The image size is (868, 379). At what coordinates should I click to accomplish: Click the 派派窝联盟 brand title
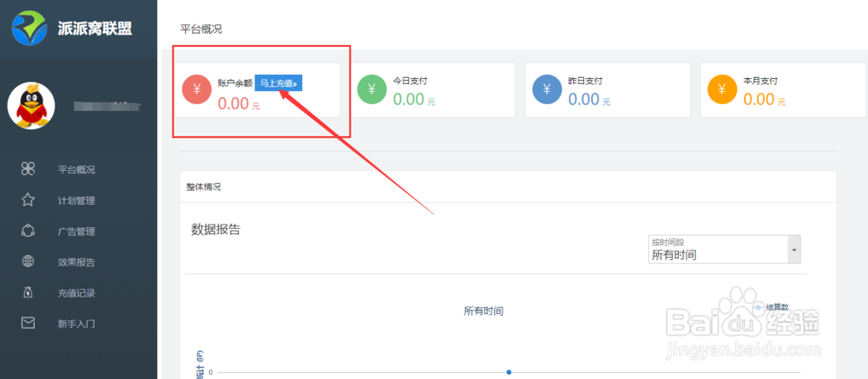pyautogui.click(x=95, y=29)
